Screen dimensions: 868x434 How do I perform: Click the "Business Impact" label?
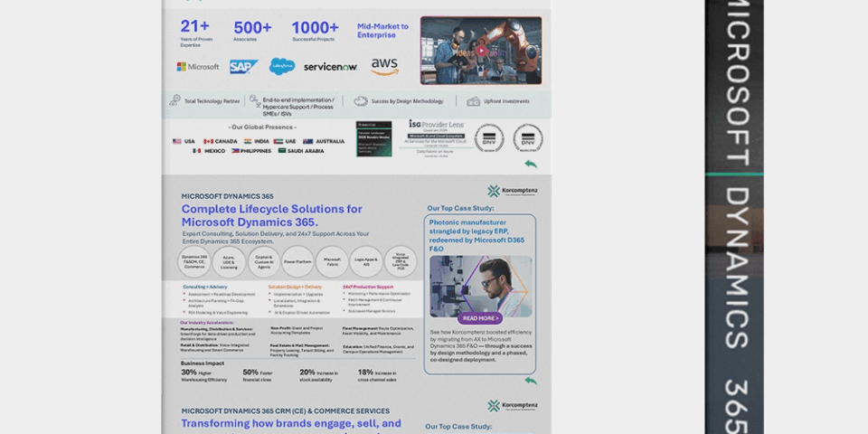[203, 363]
